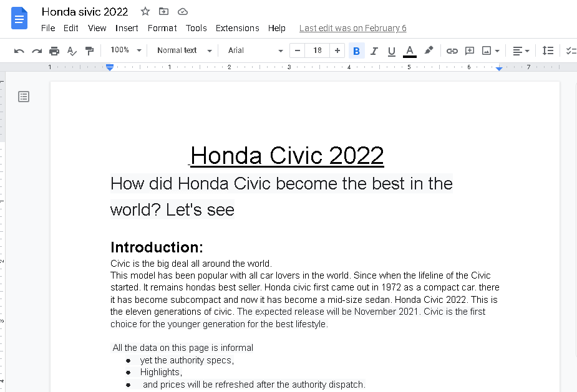This screenshot has width=577, height=392.
Task: Activate the paint format tool
Action: [89, 50]
